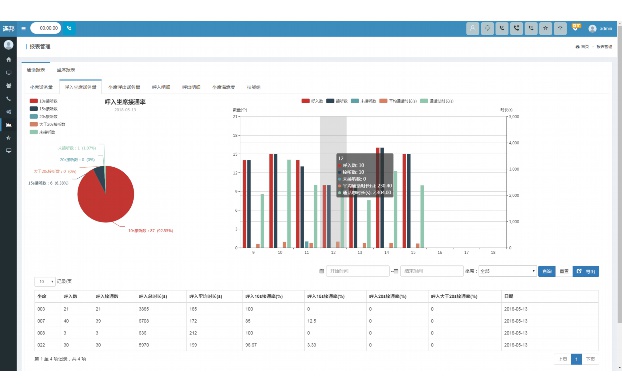Toggle the teal series in the bar chart legend

[x=363, y=101]
